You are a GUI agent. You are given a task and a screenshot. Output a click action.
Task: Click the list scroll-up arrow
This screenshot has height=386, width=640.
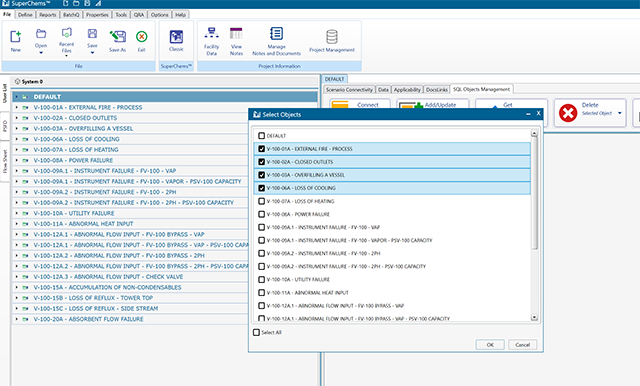pos(534,133)
